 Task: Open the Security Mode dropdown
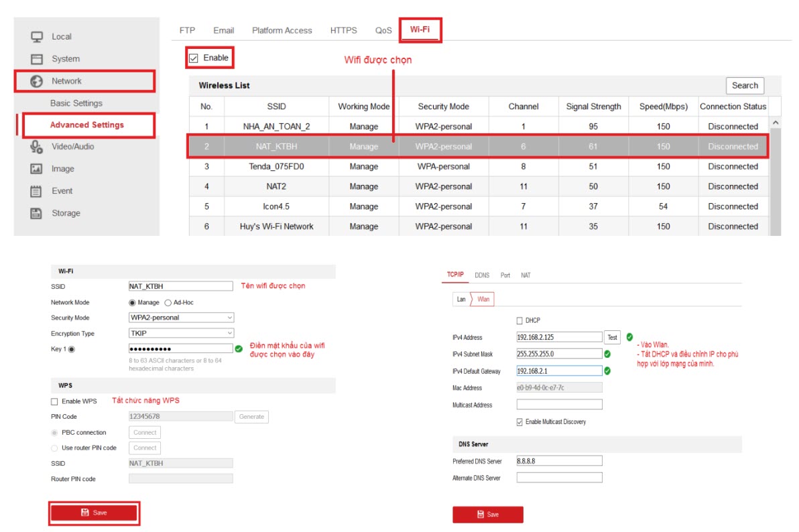181,318
